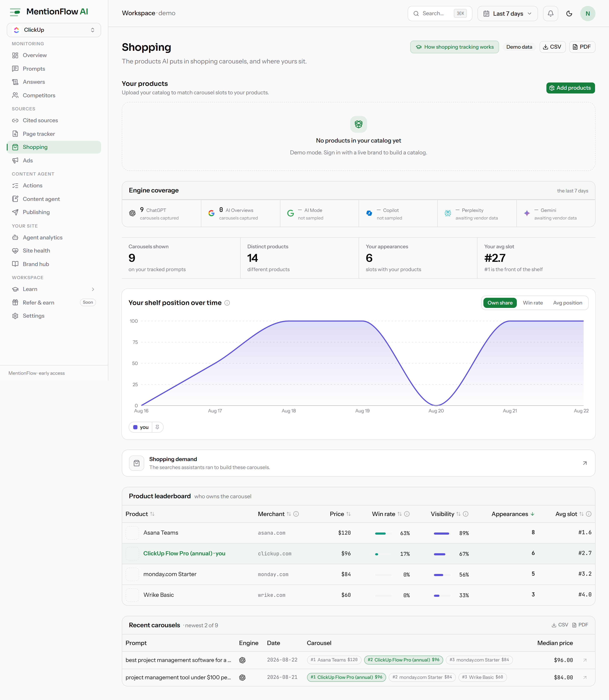Viewport: 609px width, 700px height.
Task: Sort the leaderboard by Appearances
Action: tap(513, 514)
